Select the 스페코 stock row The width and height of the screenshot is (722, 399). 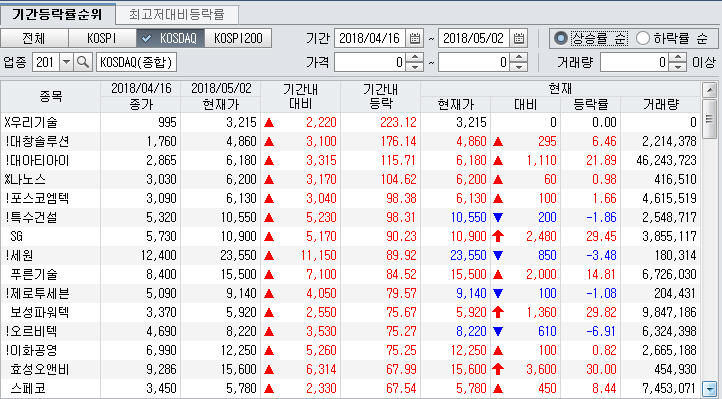[x=350, y=388]
